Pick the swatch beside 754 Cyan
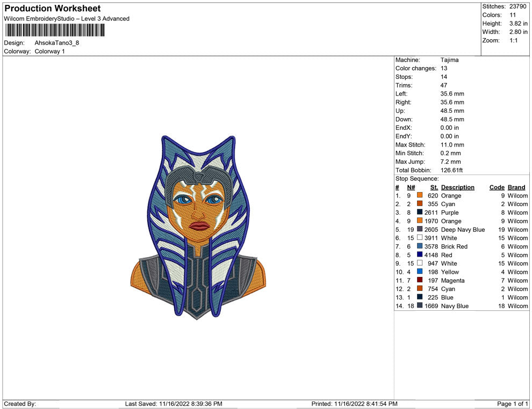Image resolution: width=532 pixels, height=409 pixels. (420, 288)
